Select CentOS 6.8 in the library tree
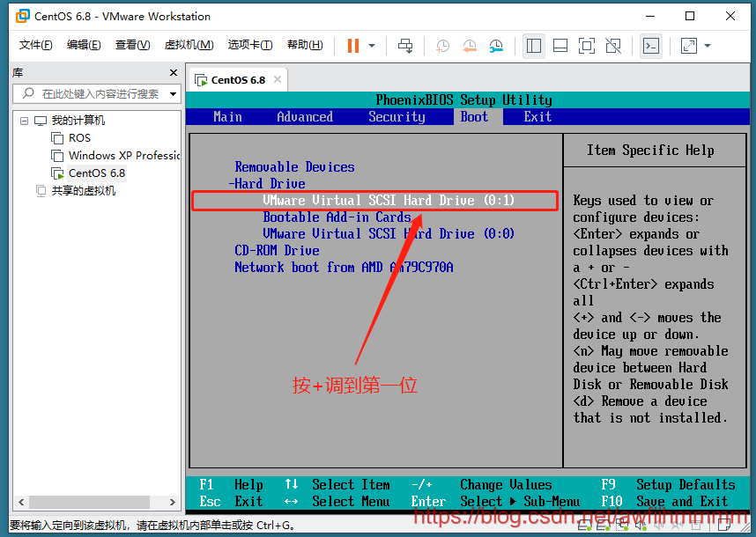The image size is (756, 537). pyautogui.click(x=96, y=173)
